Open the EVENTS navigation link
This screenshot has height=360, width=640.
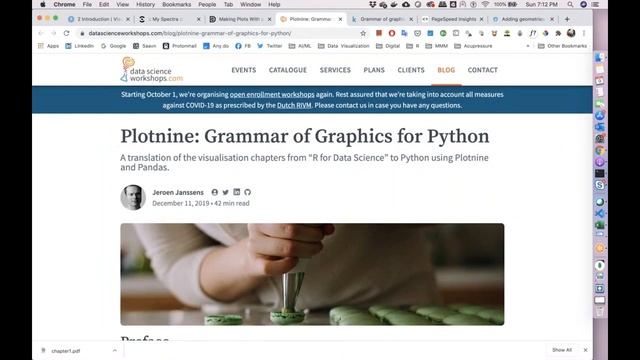244,70
